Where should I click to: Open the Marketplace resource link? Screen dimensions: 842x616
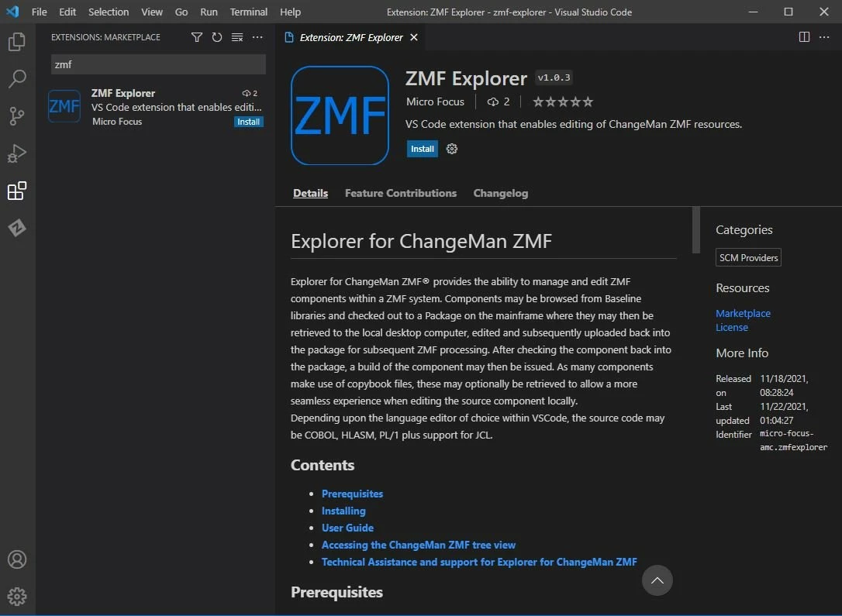(744, 313)
